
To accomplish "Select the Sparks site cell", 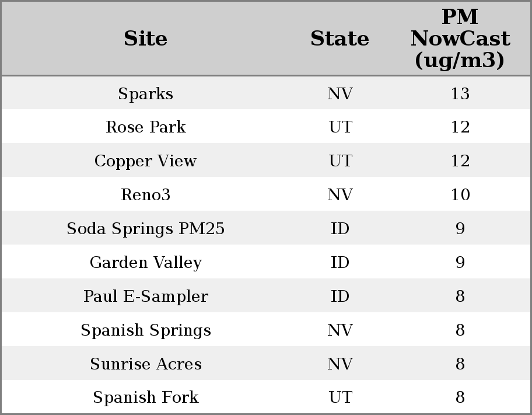I will 145,93.
